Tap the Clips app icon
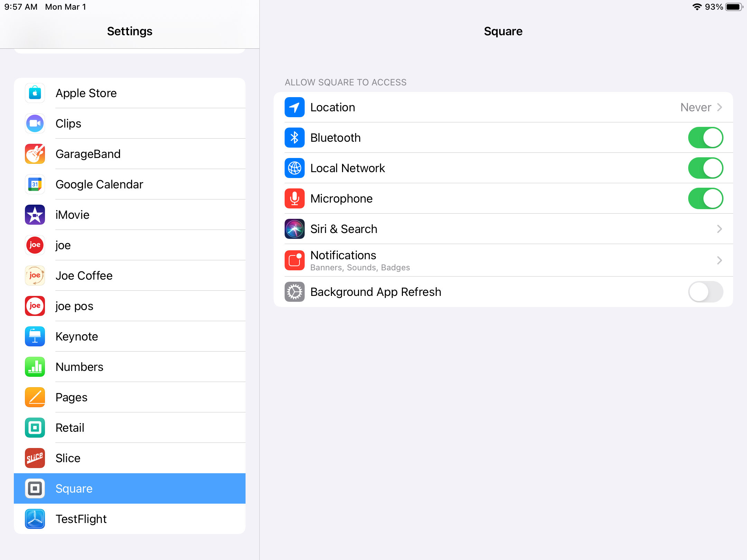Screen dimensions: 747x560 click(35, 123)
